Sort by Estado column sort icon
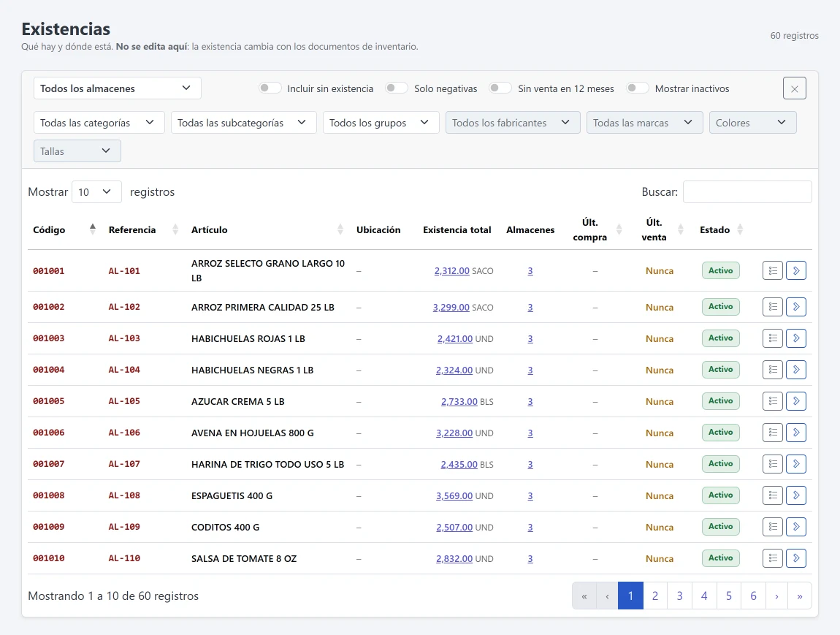The height and width of the screenshot is (635, 840). point(740,229)
